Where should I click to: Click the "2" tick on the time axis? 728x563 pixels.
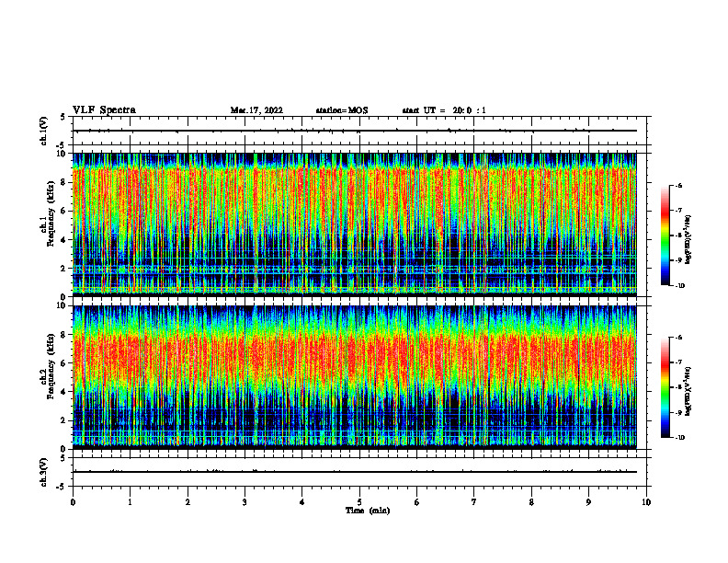point(188,502)
